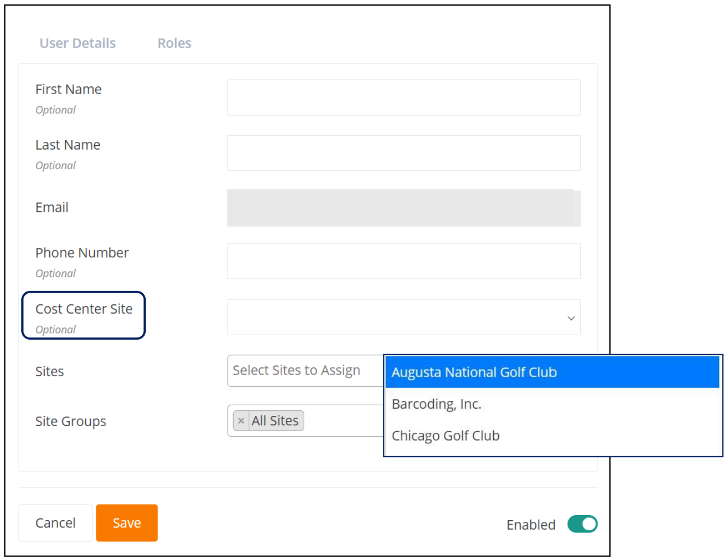Expand the Cost Center Site dropdown arrow
Viewport: 728px width, 560px height.
pos(571,318)
